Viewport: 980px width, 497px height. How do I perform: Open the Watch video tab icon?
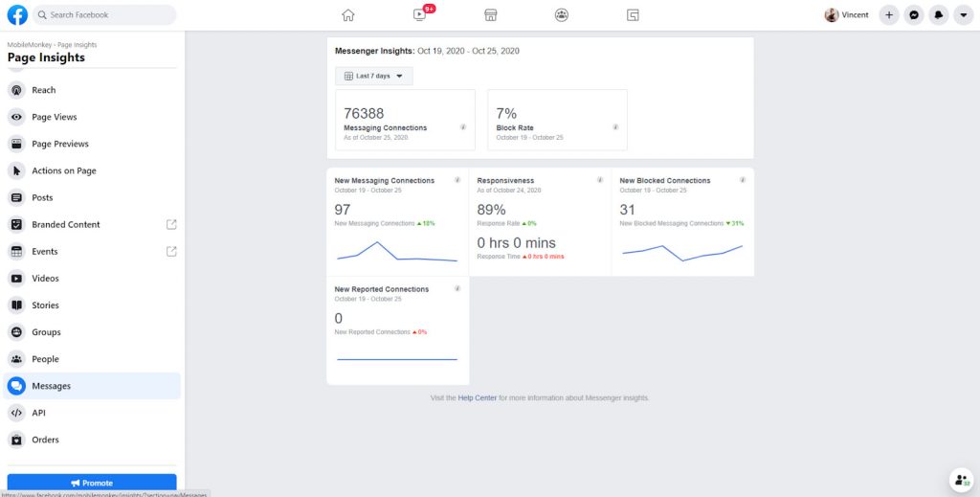(x=419, y=15)
